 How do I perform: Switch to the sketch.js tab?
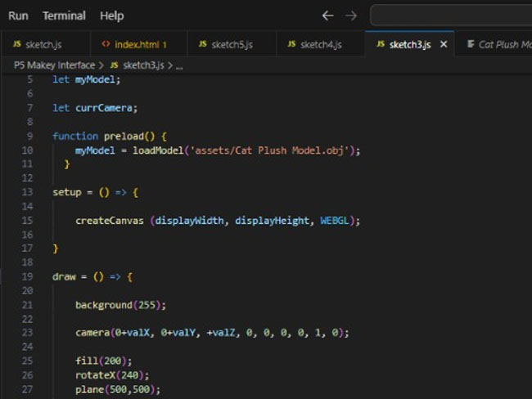pyautogui.click(x=46, y=44)
